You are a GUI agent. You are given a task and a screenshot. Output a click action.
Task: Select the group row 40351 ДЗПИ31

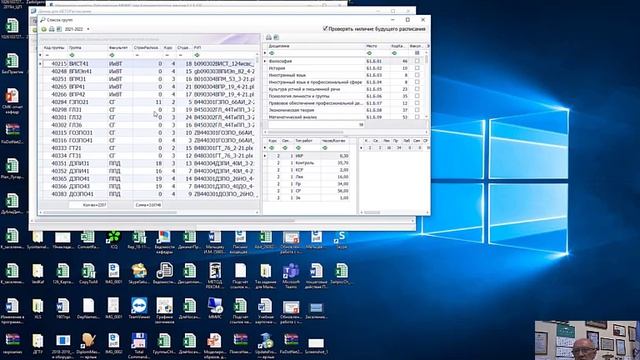click(x=149, y=163)
